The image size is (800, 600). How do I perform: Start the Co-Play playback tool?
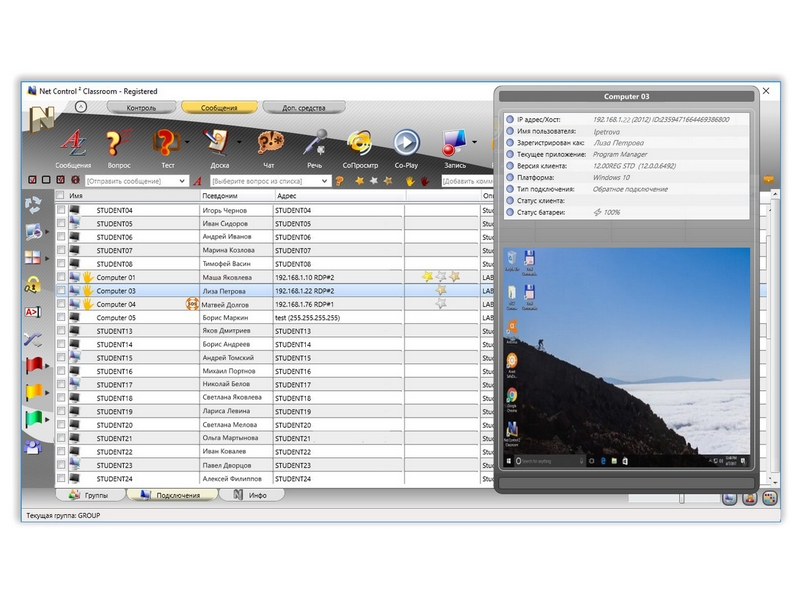point(406,143)
